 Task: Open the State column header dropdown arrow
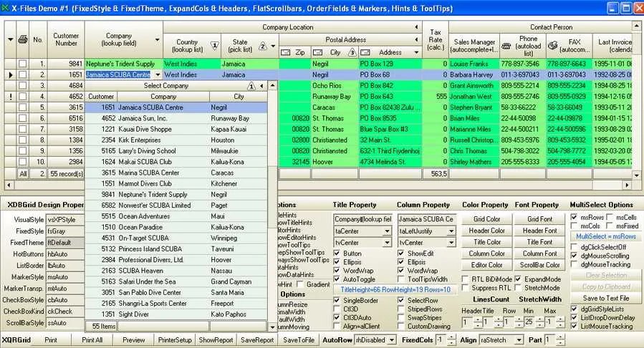pos(273,46)
